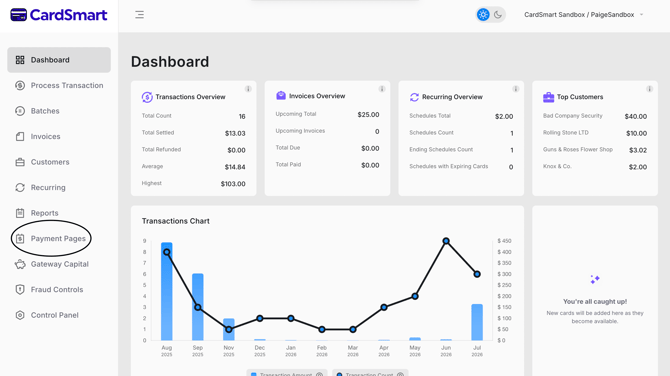Image resolution: width=670 pixels, height=376 pixels.
Task: Open CardSmart Sandbox / PaigeSandbox account dropdown
Action: pyautogui.click(x=583, y=15)
